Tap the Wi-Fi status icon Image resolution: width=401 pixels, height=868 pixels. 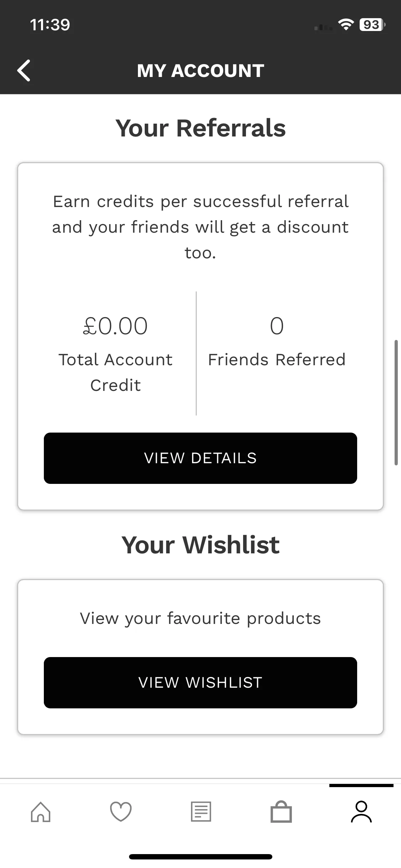coord(345,25)
